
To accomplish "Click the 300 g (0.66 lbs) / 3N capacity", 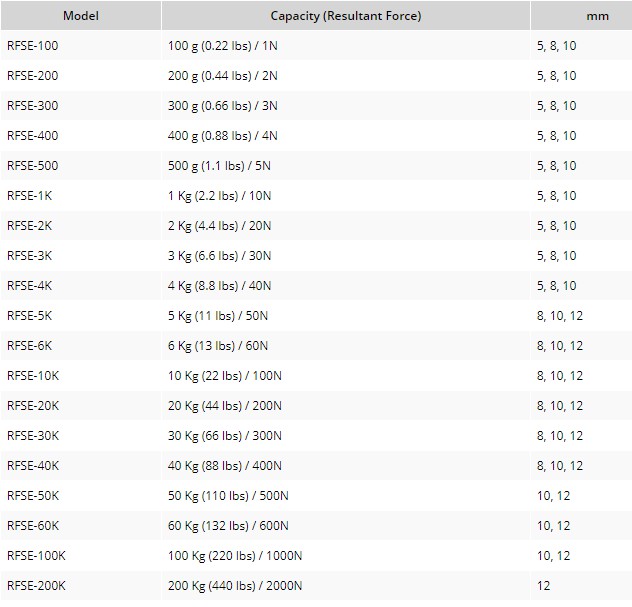I will [218, 106].
